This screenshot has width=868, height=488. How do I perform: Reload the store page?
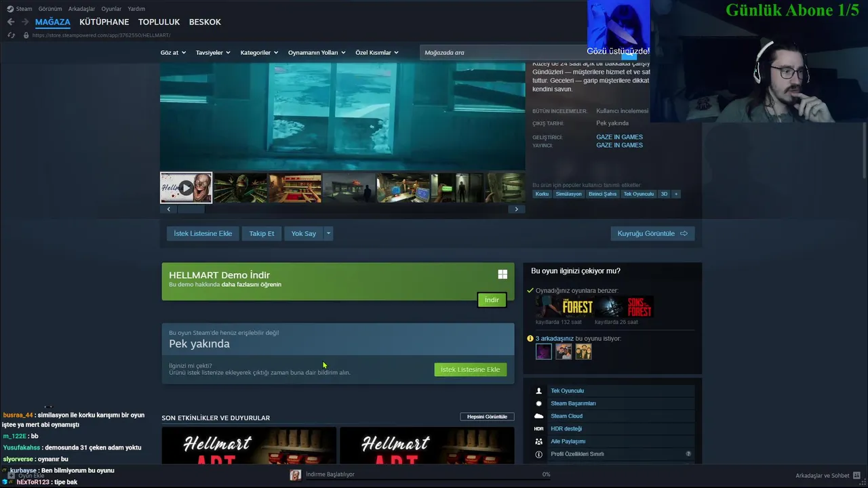[x=11, y=35]
